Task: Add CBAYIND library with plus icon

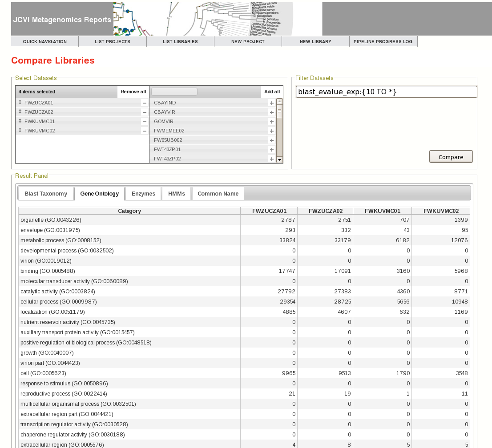Action: [x=271, y=103]
